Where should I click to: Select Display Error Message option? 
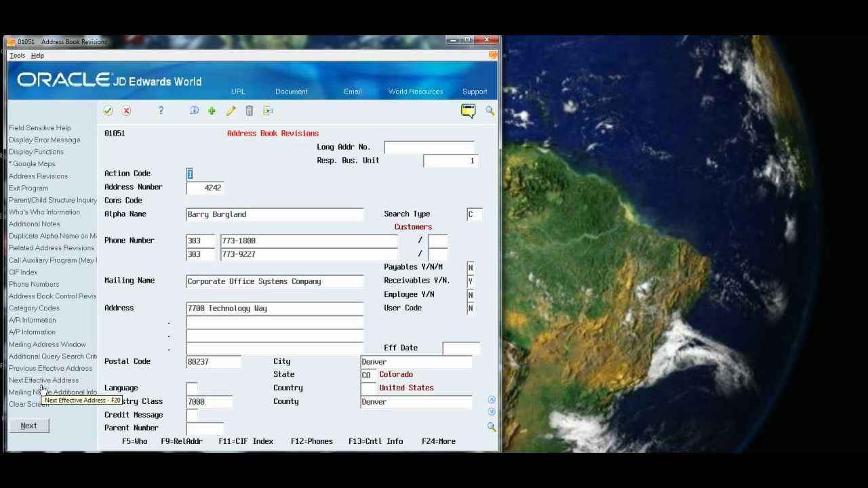pos(45,140)
